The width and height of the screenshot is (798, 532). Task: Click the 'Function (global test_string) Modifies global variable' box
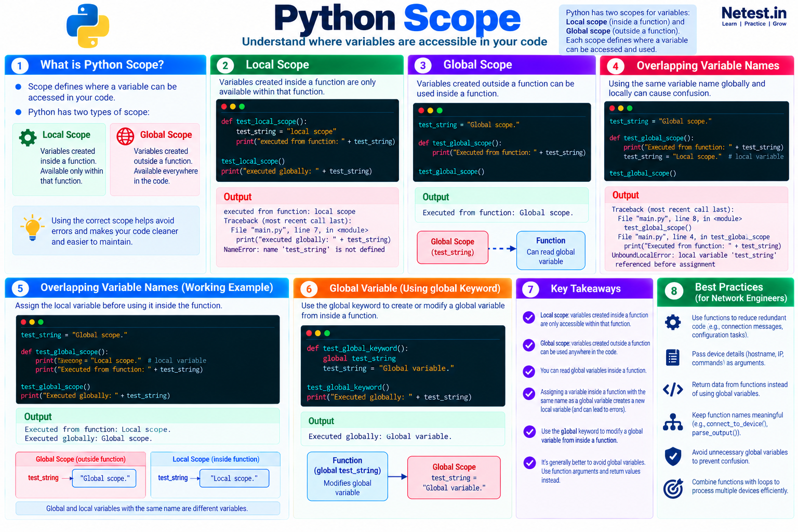[348, 476]
